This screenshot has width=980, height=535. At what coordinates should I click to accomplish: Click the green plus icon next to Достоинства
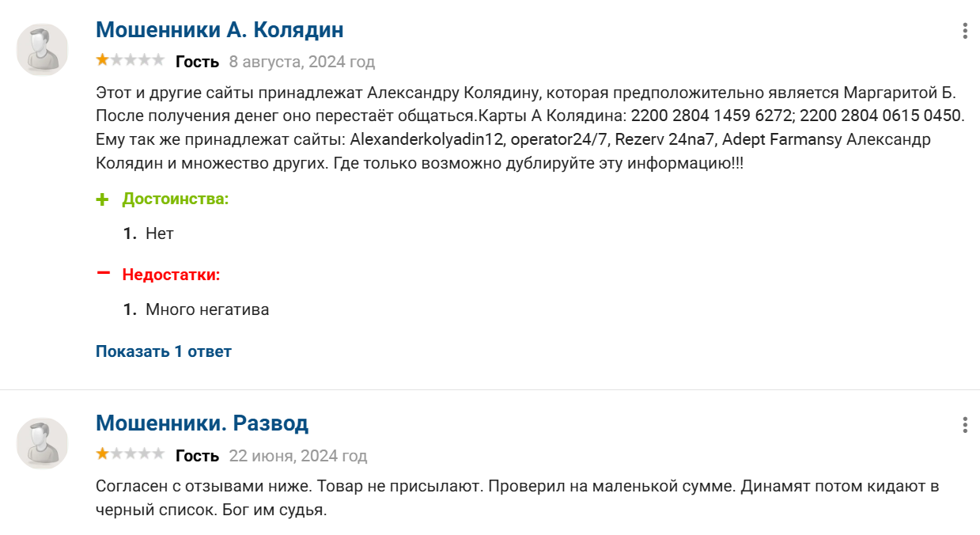pyautogui.click(x=101, y=199)
